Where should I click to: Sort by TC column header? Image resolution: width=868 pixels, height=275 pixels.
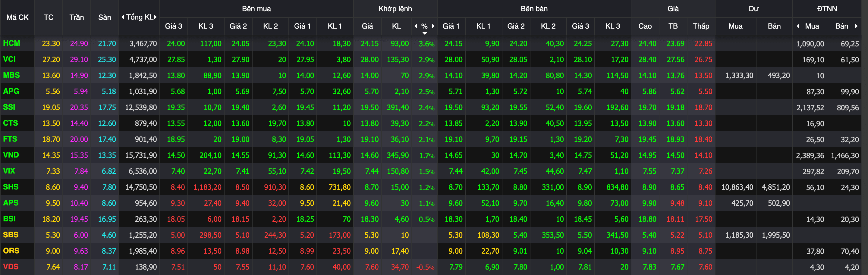[49, 17]
